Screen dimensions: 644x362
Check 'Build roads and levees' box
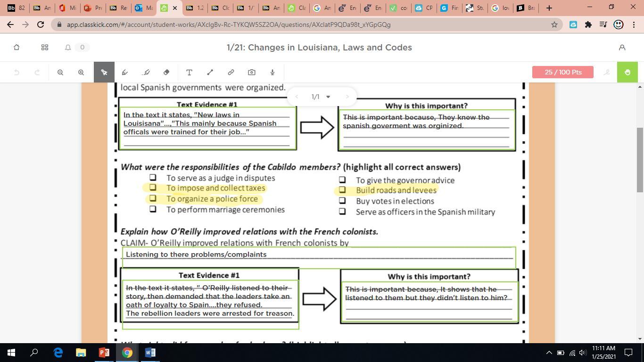342,190
